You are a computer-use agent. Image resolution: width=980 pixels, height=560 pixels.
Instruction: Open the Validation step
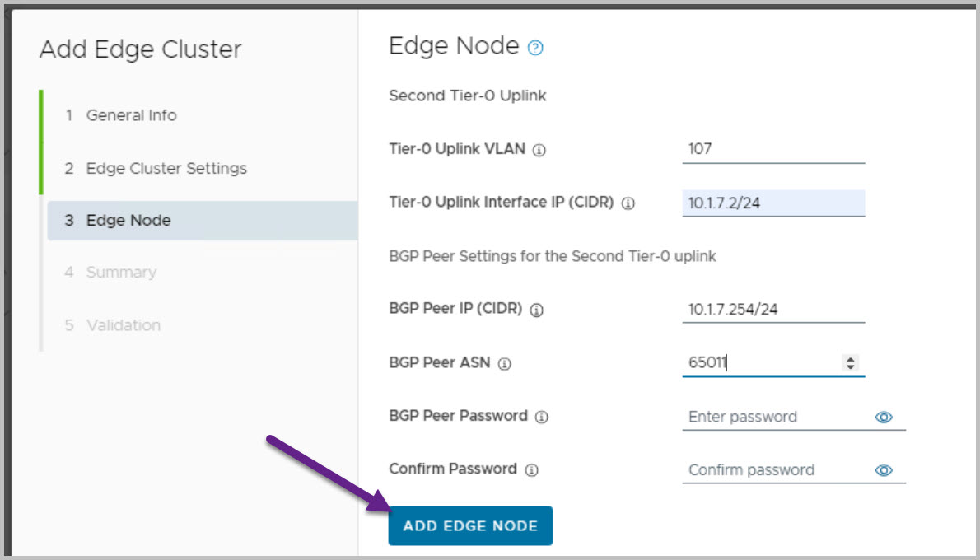coord(124,325)
